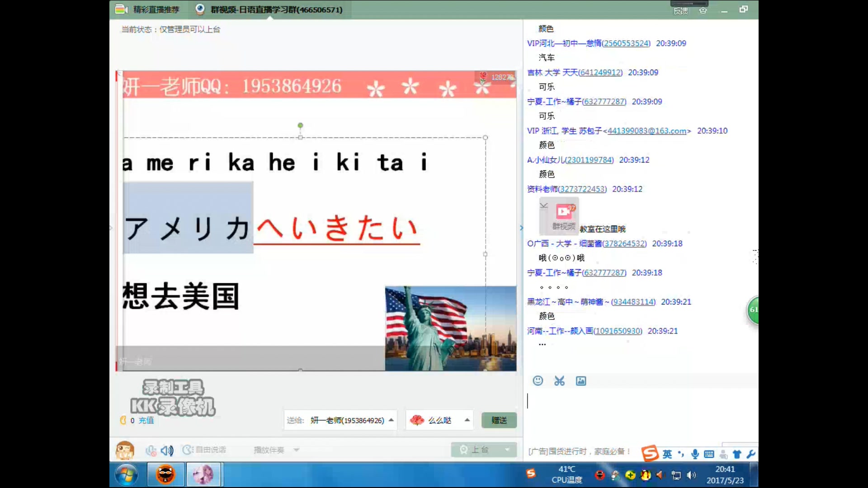This screenshot has width=868, height=488.
Task: Open the 么么哒 gift selector
Action: 439,420
